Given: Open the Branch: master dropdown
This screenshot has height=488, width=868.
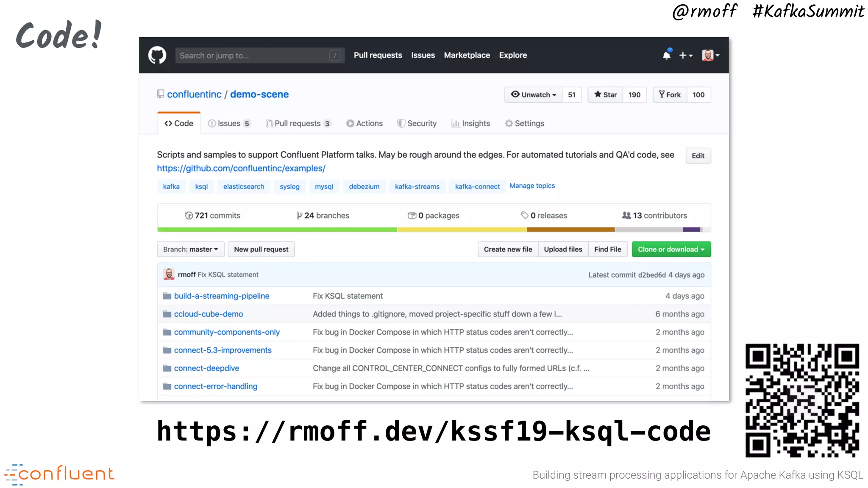Looking at the screenshot, I should [x=191, y=249].
